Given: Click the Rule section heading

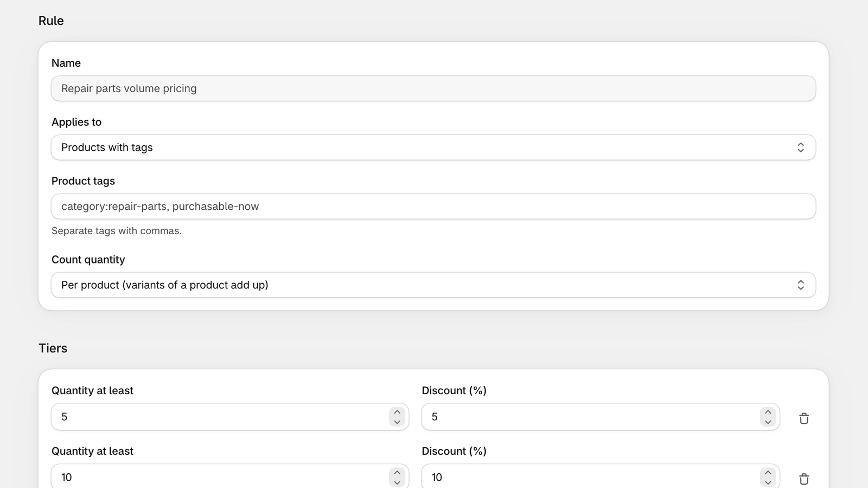Looking at the screenshot, I should click(51, 21).
